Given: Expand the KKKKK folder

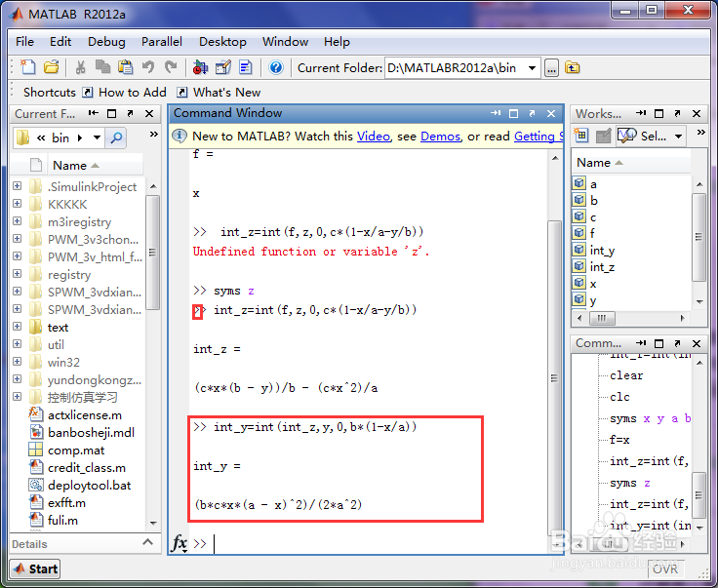Looking at the screenshot, I should tap(18, 203).
